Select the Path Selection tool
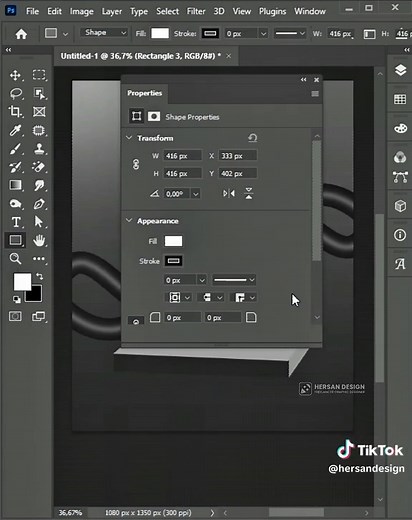 tap(39, 222)
